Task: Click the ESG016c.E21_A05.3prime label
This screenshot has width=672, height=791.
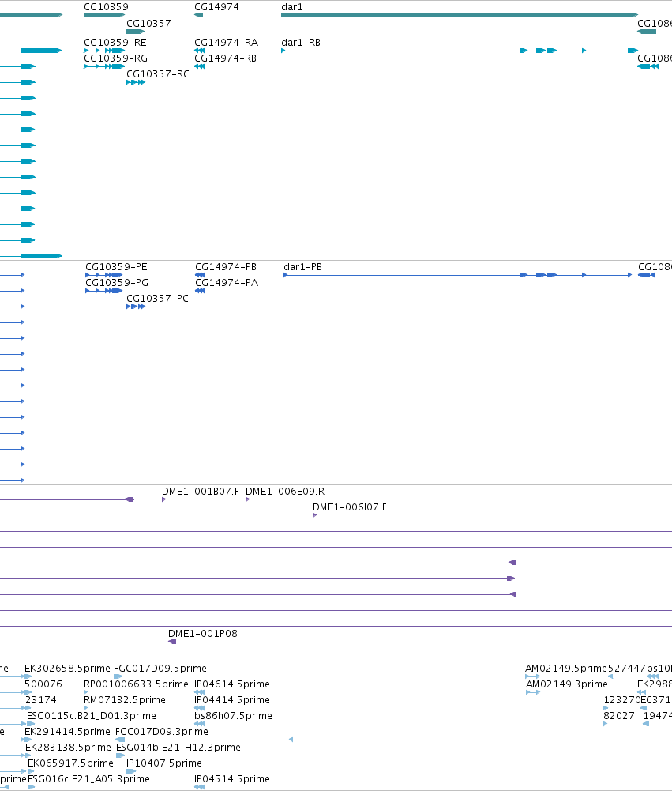Action: tap(88, 779)
